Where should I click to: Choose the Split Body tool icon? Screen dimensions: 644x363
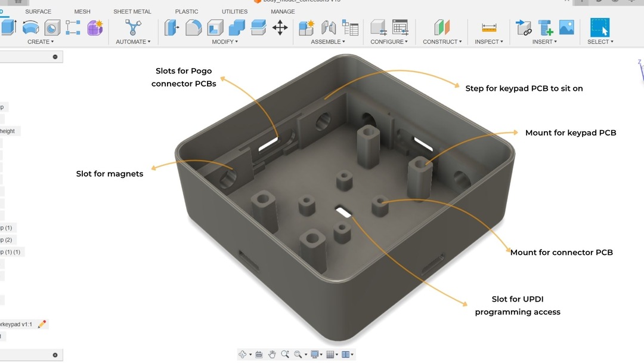[x=258, y=27]
